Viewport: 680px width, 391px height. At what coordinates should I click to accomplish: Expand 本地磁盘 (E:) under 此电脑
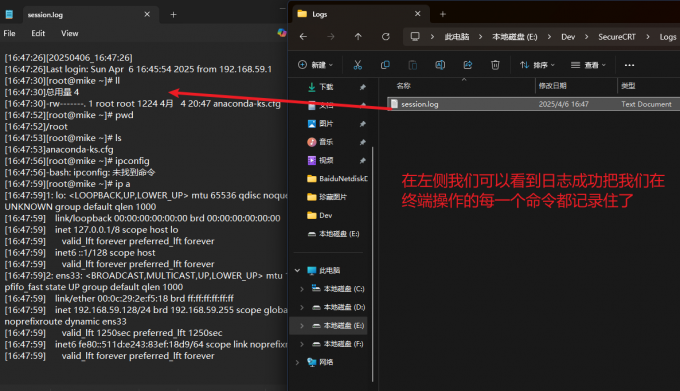[302, 326]
